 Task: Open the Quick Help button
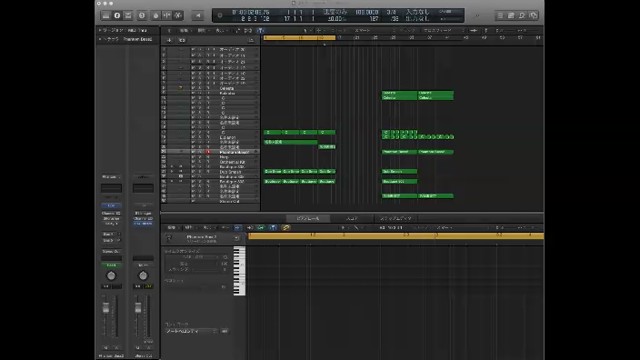[x=142, y=16]
